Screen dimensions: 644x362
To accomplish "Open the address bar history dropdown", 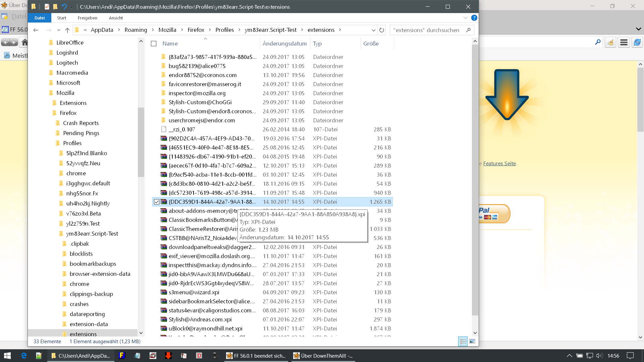I will 373,30.
